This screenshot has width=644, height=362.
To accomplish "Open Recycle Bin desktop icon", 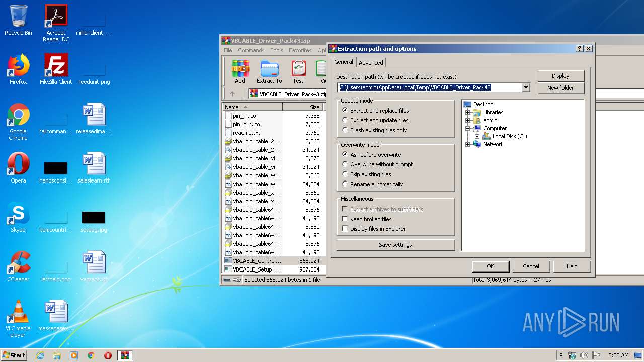I will tap(18, 20).
